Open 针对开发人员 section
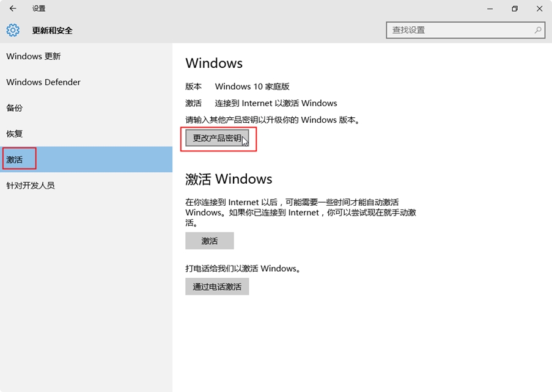 [86, 185]
